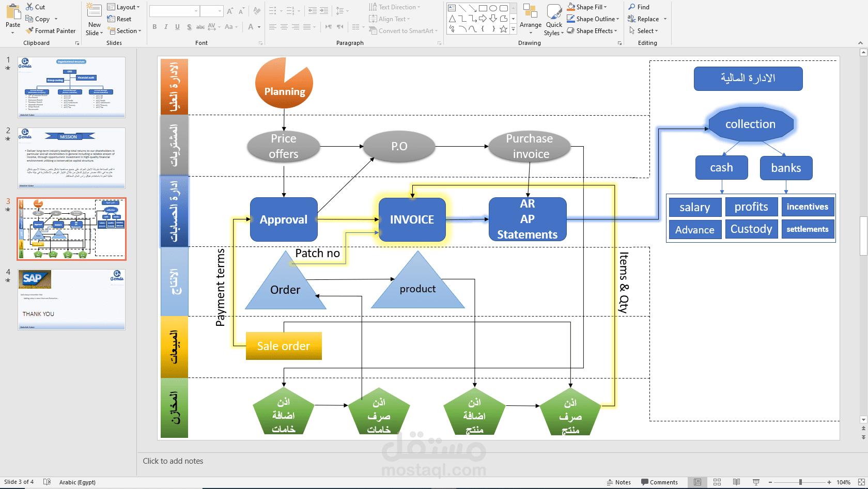868x489 pixels.
Task: Open the Section dropdown
Action: click(x=125, y=31)
